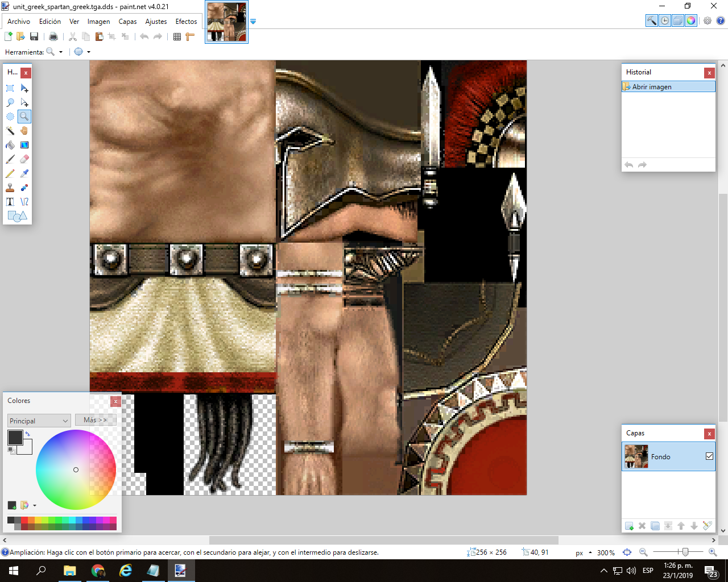
Task: Select the Text tool
Action: 10,202
